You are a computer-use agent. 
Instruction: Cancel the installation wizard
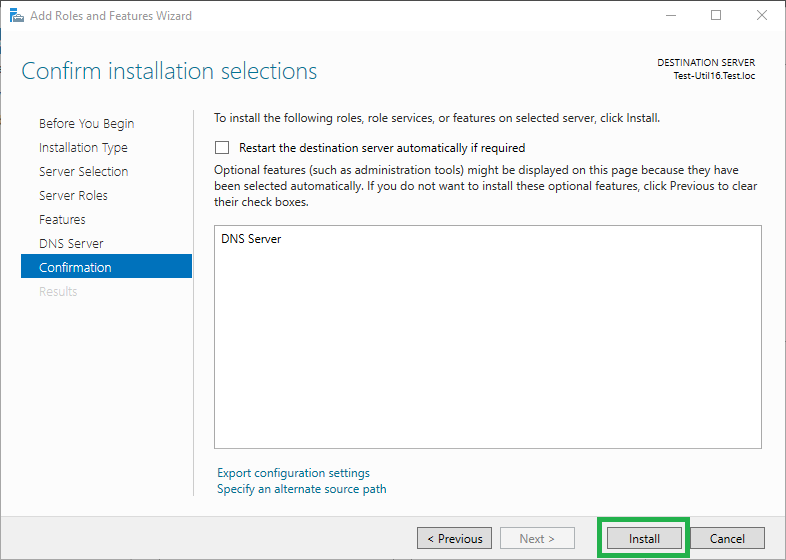click(727, 538)
